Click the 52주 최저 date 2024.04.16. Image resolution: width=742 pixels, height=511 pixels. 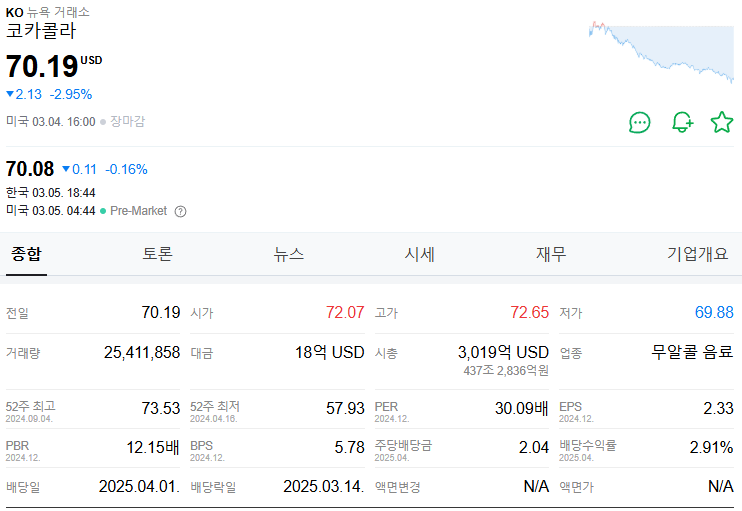[213, 419]
